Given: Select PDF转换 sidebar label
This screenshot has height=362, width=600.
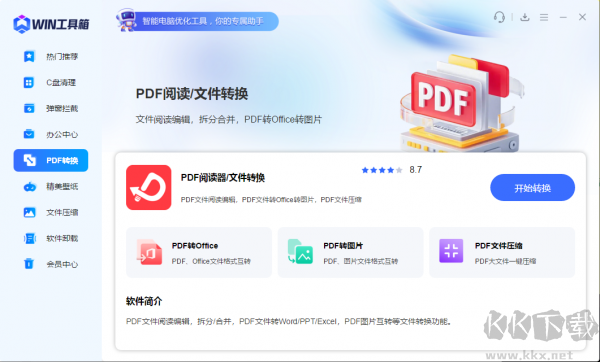Looking at the screenshot, I should point(62,160).
